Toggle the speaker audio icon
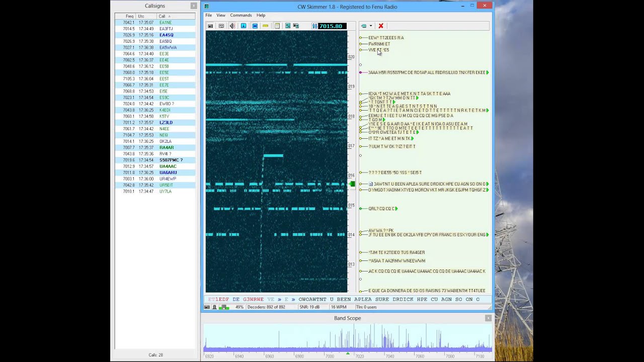This screenshot has width=644, height=362. point(232,26)
